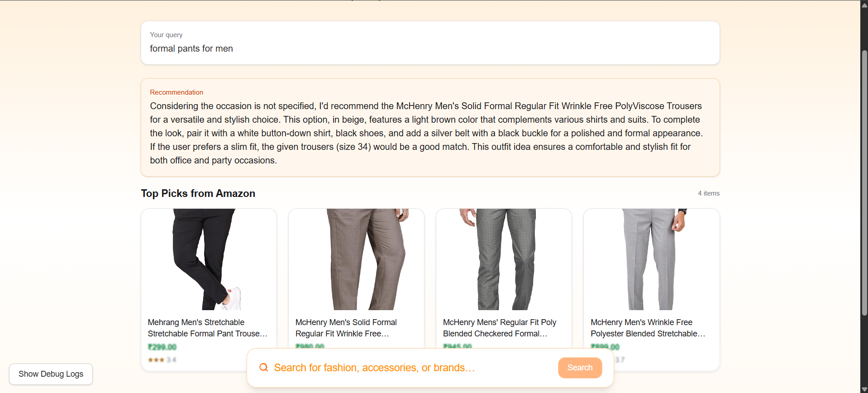Image resolution: width=868 pixels, height=393 pixels.
Task: Click the scrollbar up arrow
Action: 864,5
